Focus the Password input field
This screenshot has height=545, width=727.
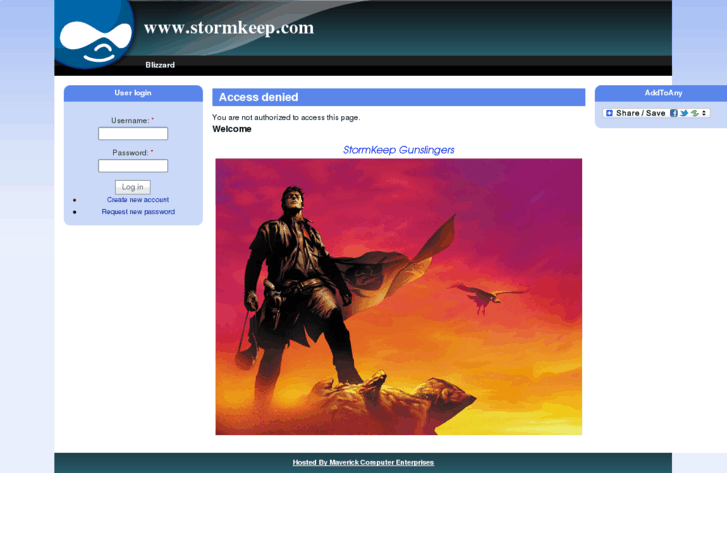133,166
